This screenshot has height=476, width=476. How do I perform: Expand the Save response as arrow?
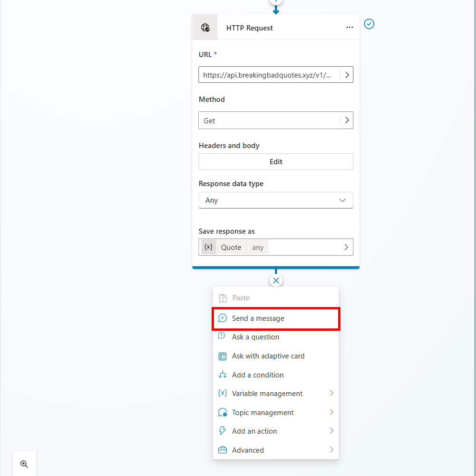coord(346,247)
